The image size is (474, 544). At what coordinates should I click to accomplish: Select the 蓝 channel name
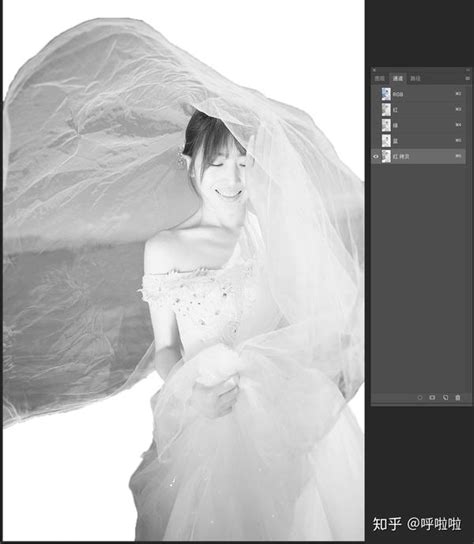pos(395,141)
